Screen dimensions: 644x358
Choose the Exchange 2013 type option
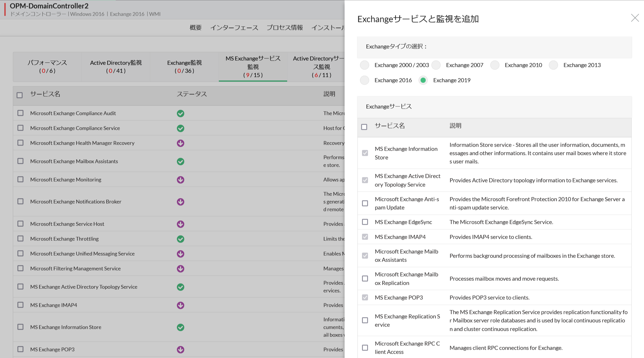(553, 65)
